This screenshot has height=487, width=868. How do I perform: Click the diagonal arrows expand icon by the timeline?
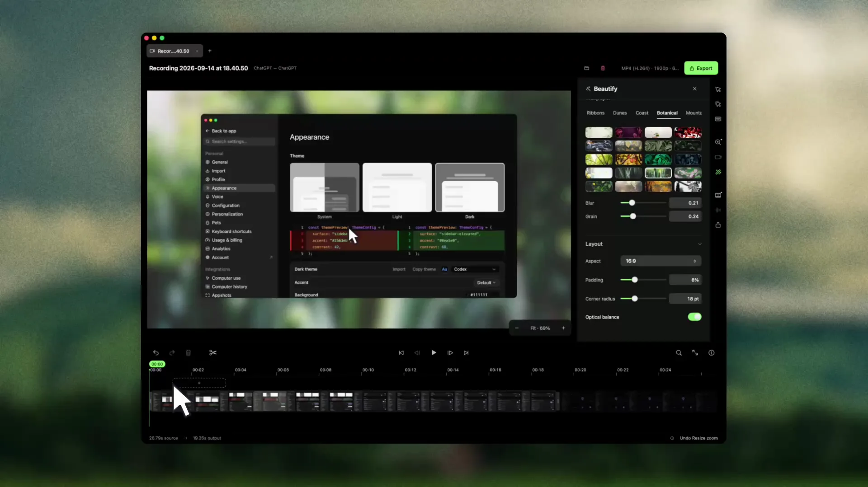[695, 353]
